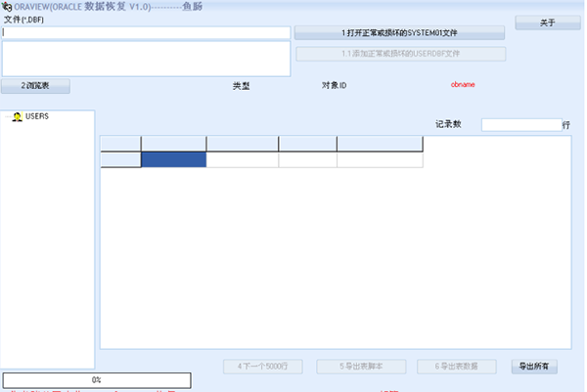The image size is (587, 392).
Task: Click the 类型 type label
Action: [x=241, y=86]
